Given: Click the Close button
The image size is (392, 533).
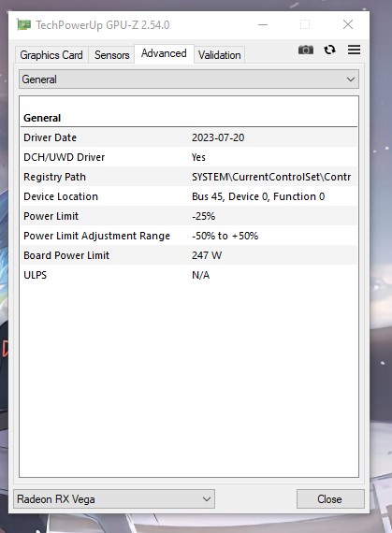Looking at the screenshot, I should (x=329, y=499).
